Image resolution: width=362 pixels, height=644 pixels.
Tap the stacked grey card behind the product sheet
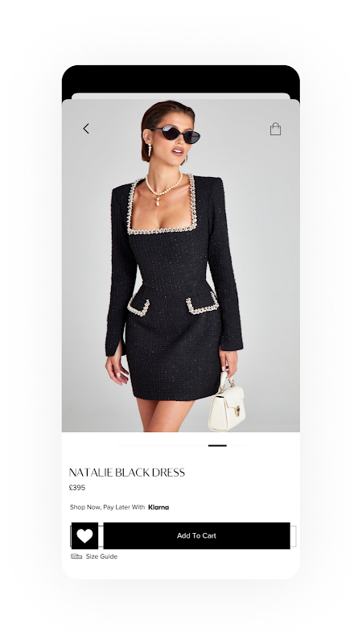click(x=180, y=96)
